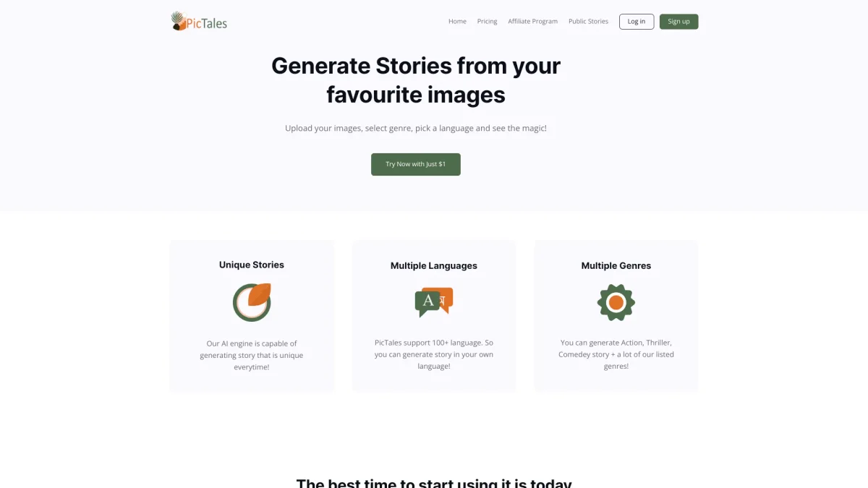Image resolution: width=868 pixels, height=488 pixels.
Task: Click Try Now with Just $1
Action: [416, 164]
